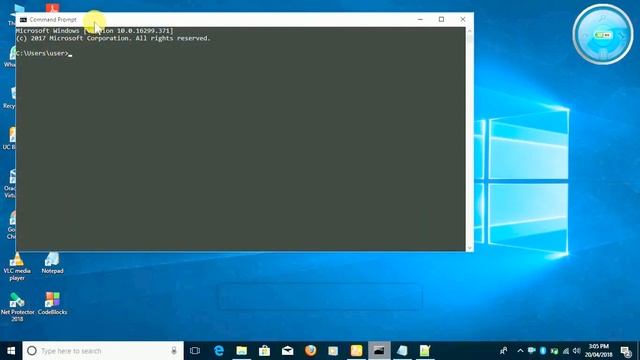640x360 pixels.
Task: Click the microphone icon in search box
Action: point(174,351)
